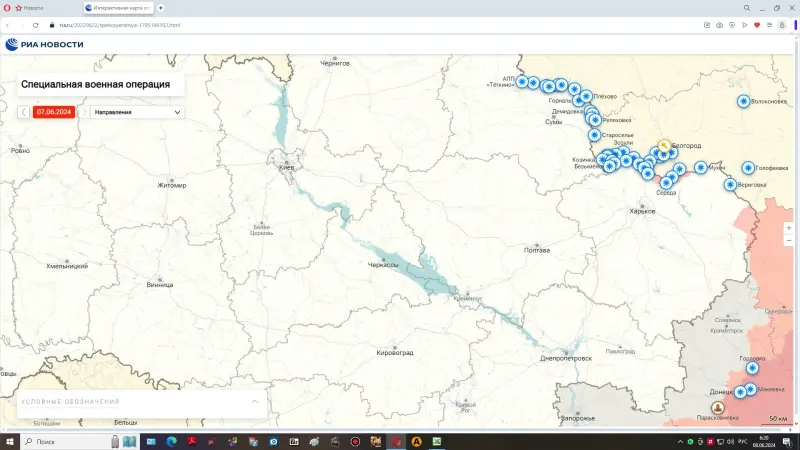
Task: Open the snapshot camera tool in address bar
Action: [x=719, y=25]
